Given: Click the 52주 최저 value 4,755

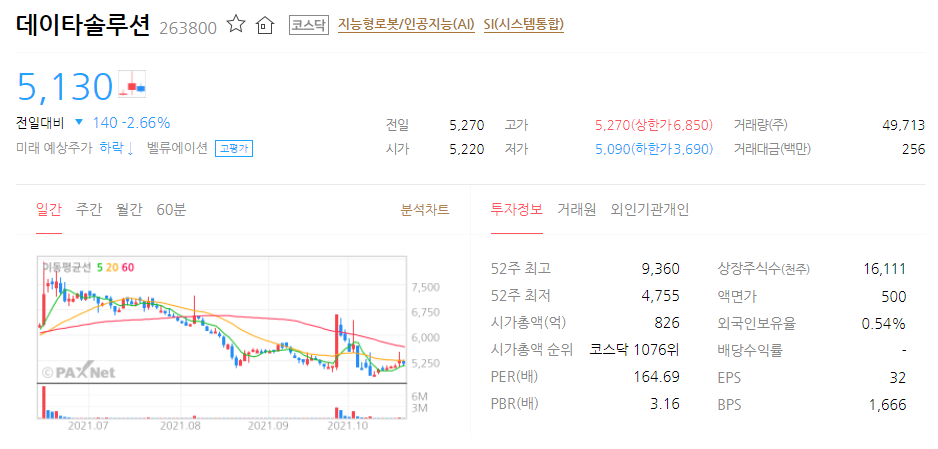Looking at the screenshot, I should pos(660,297).
